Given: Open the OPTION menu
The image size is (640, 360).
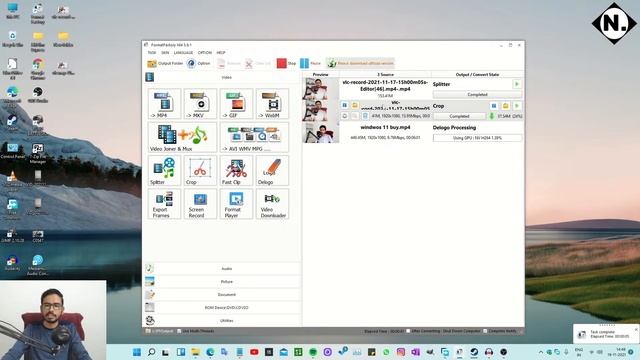Looking at the screenshot, I should 205,53.
